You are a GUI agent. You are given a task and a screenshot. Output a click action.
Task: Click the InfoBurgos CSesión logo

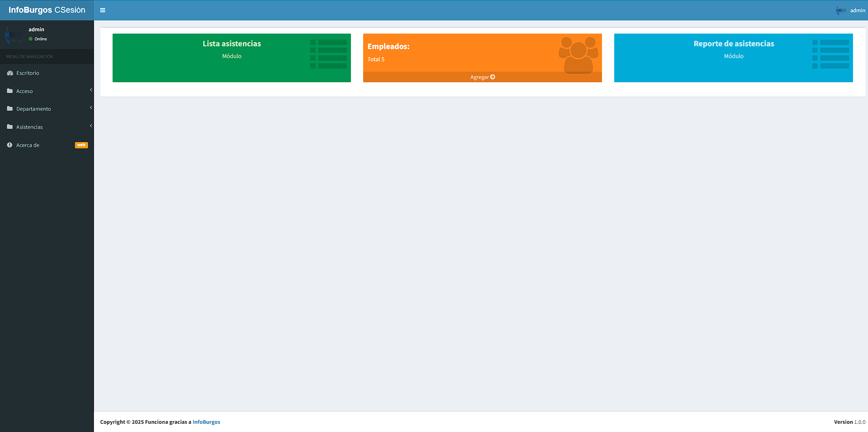pyautogui.click(x=47, y=10)
